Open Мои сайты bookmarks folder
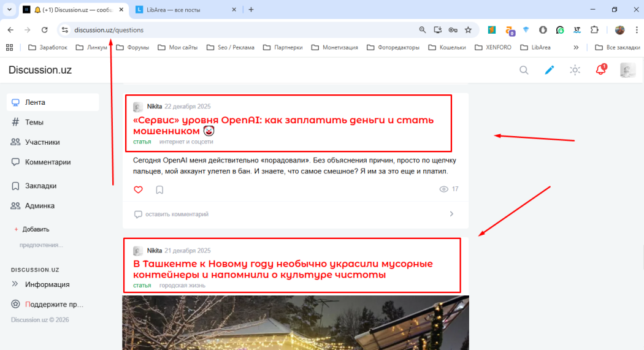This screenshot has height=350, width=644. [178, 48]
